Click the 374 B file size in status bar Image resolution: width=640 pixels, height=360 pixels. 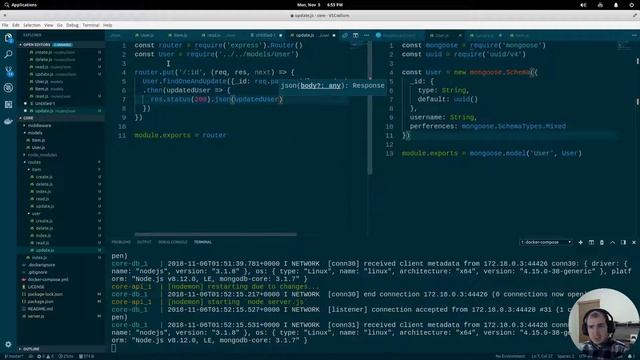(87, 356)
